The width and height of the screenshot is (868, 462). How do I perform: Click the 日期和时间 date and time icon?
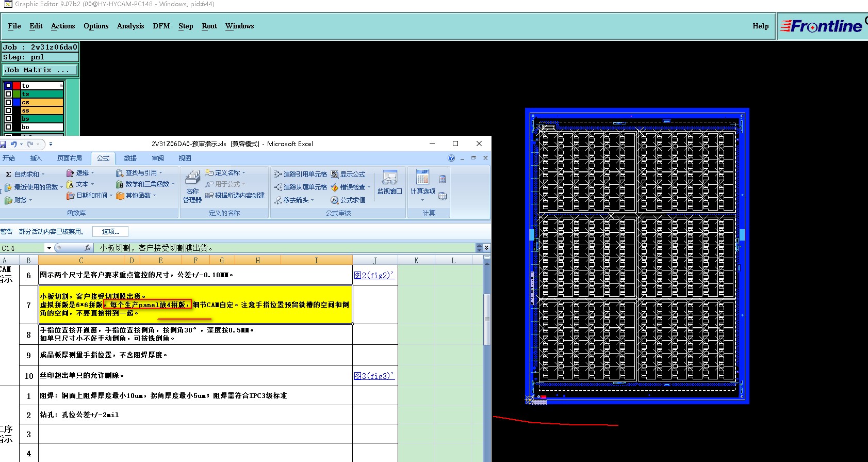click(70, 196)
